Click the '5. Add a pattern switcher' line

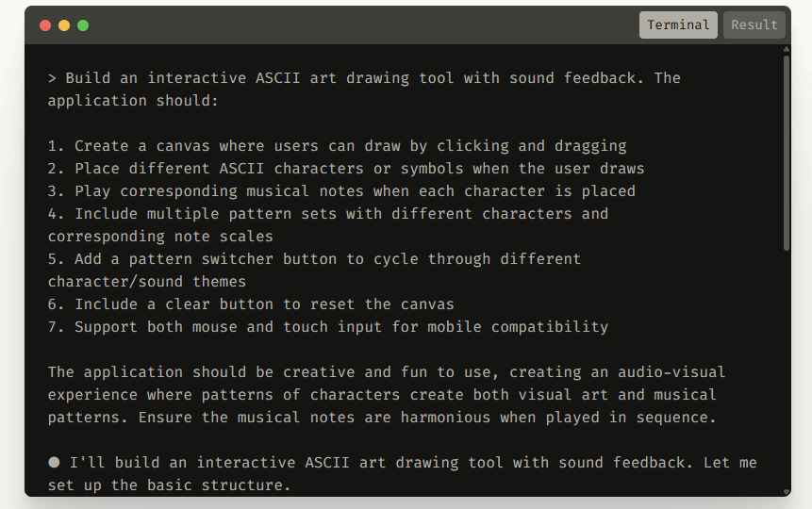[314, 259]
